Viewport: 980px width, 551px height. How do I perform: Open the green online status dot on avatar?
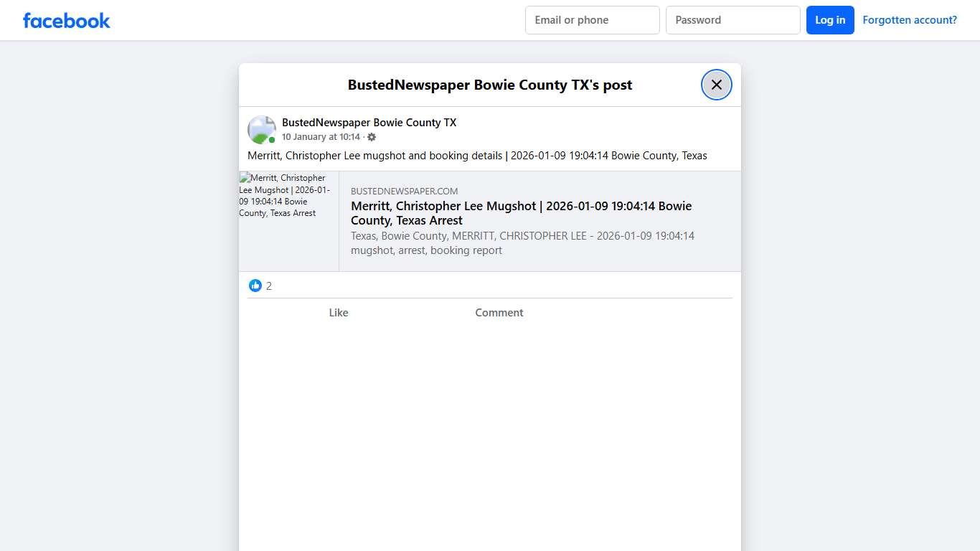coord(272,140)
